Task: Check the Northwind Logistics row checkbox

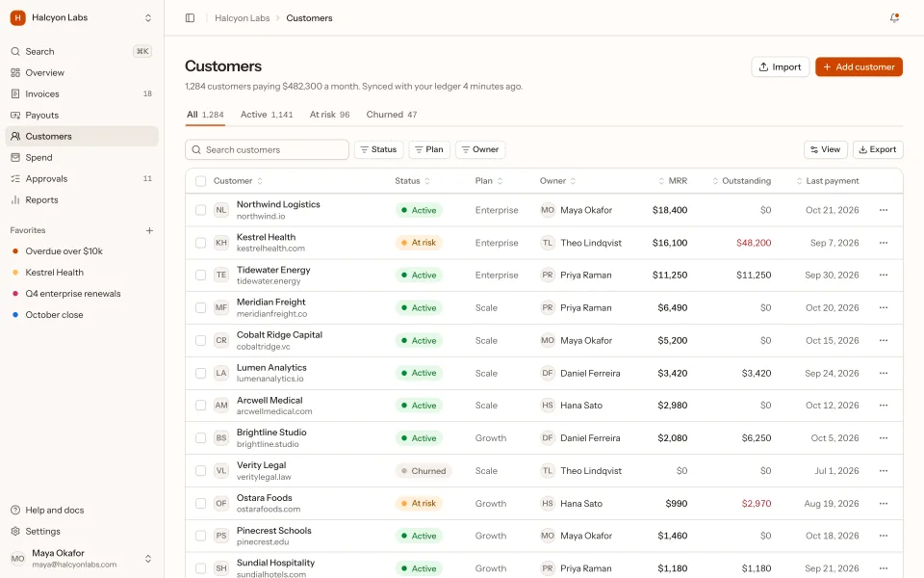Action: point(201,210)
